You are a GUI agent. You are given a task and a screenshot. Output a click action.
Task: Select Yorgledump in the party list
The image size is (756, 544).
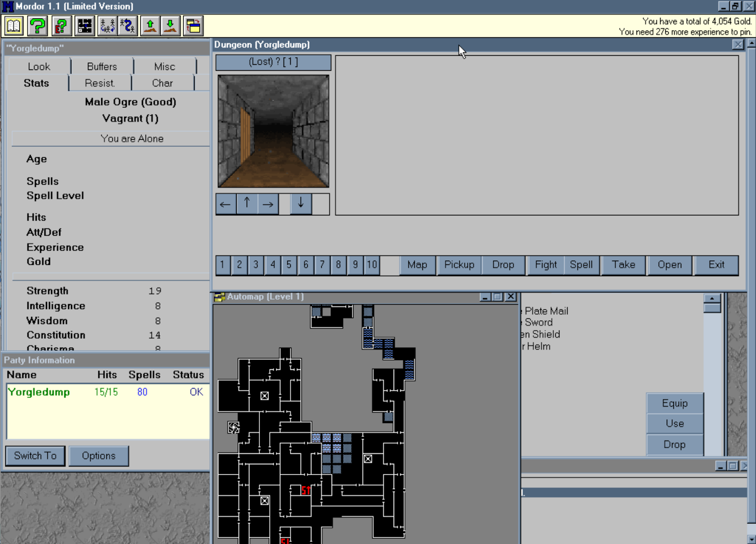pyautogui.click(x=39, y=392)
